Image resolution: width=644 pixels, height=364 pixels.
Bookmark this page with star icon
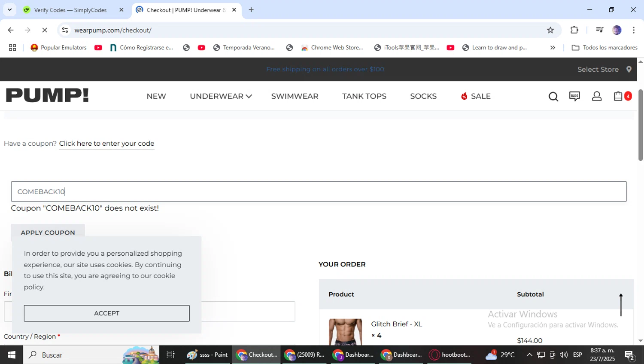pyautogui.click(x=550, y=30)
